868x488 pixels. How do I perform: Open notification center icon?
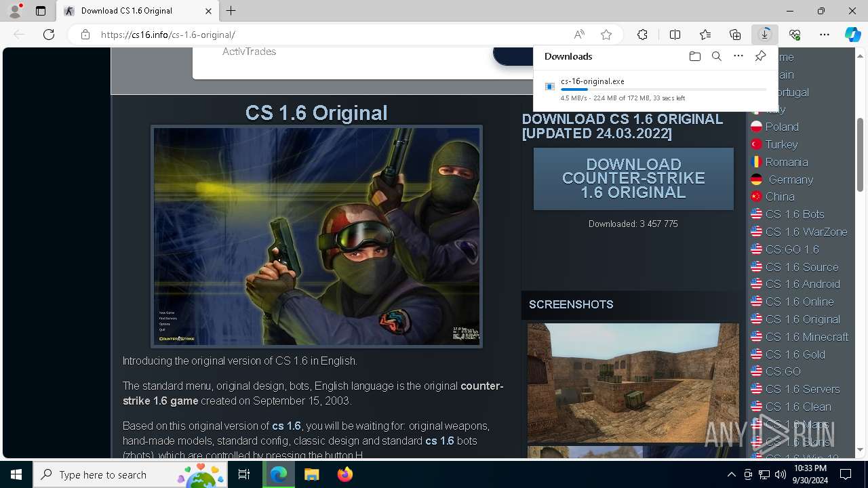pyautogui.click(x=846, y=474)
